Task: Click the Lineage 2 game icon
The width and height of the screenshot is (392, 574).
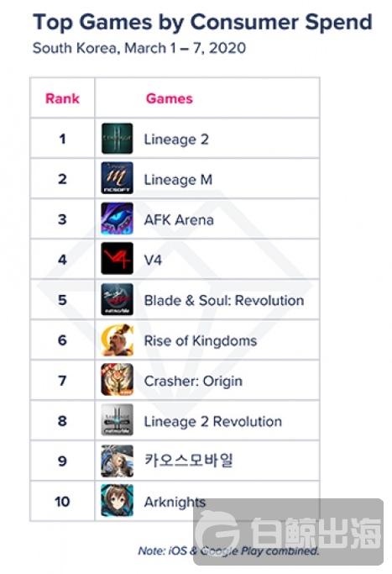Action: pyautogui.click(x=117, y=139)
